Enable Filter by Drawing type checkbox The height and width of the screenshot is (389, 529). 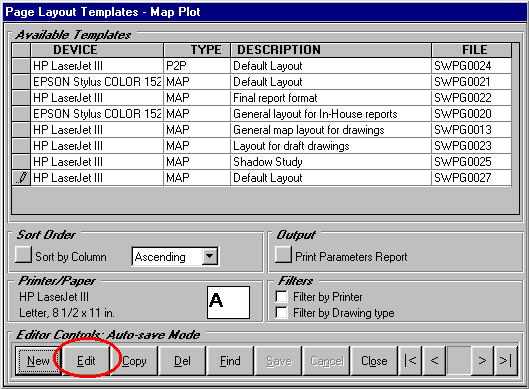(x=281, y=313)
